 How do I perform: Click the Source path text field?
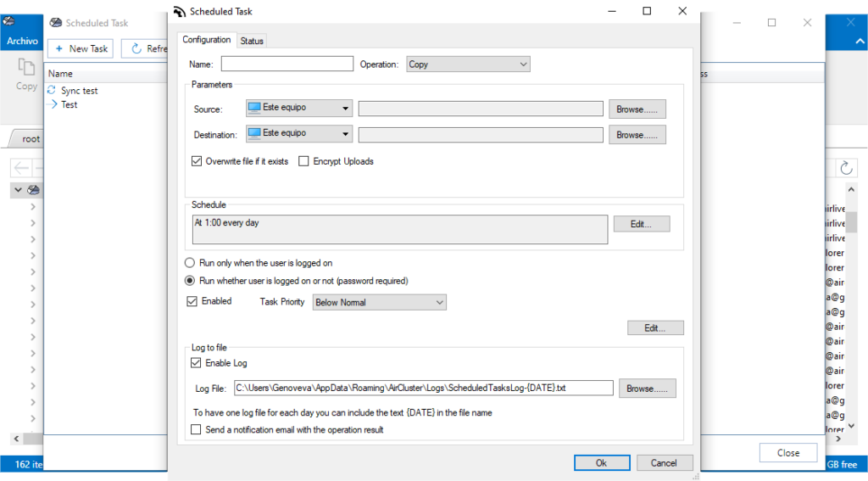(x=481, y=109)
